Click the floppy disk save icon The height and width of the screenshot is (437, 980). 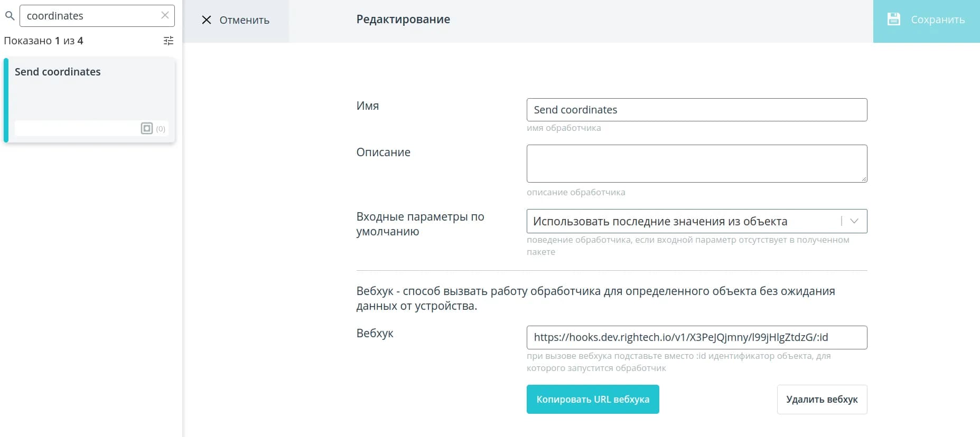pyautogui.click(x=893, y=20)
